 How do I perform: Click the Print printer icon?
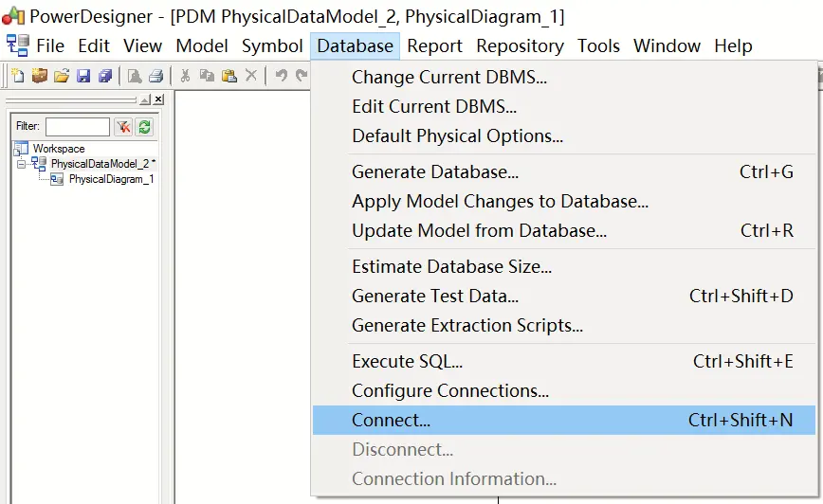pos(156,76)
